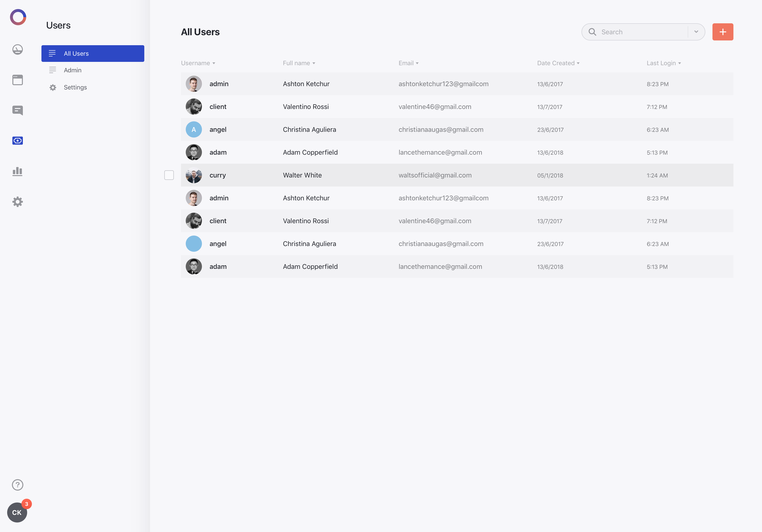Select Walter White's profile thumbnail
The height and width of the screenshot is (532, 762).
194,175
